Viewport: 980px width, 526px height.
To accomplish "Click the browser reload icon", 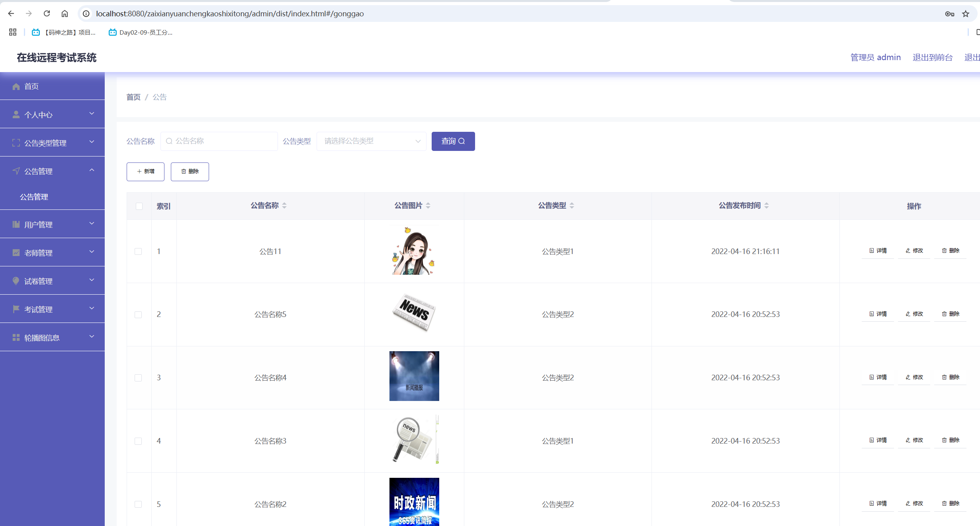I will [47, 14].
